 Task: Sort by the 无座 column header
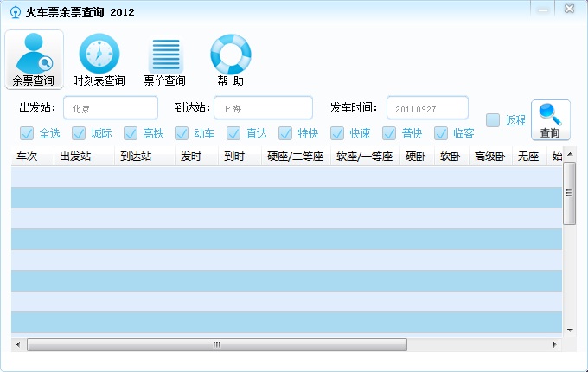pos(529,157)
